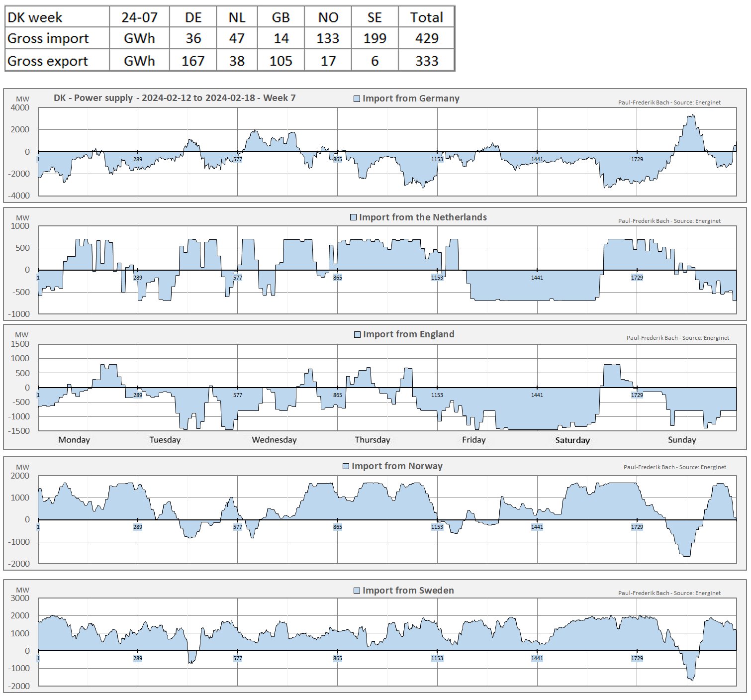Click the Import from Norway legend swatch
The image size is (751, 700).
click(346, 466)
